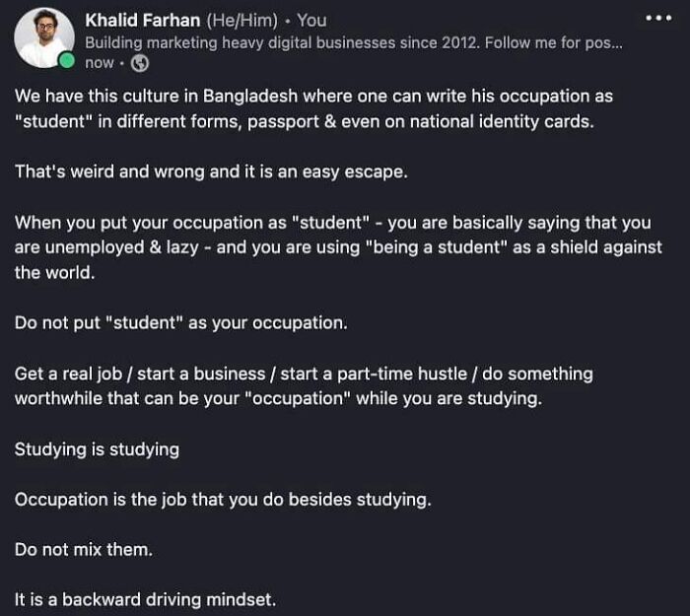Click the line starting "Do not put"
The width and height of the screenshot is (690, 616).
tap(182, 322)
